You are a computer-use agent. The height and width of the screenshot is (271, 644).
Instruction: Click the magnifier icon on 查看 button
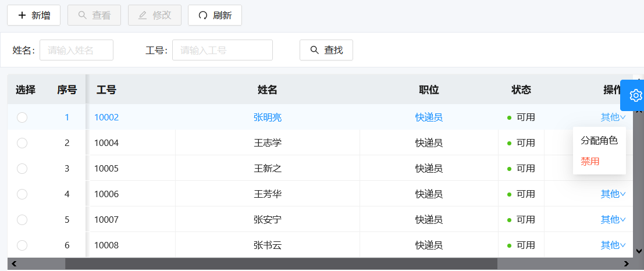pos(83,15)
